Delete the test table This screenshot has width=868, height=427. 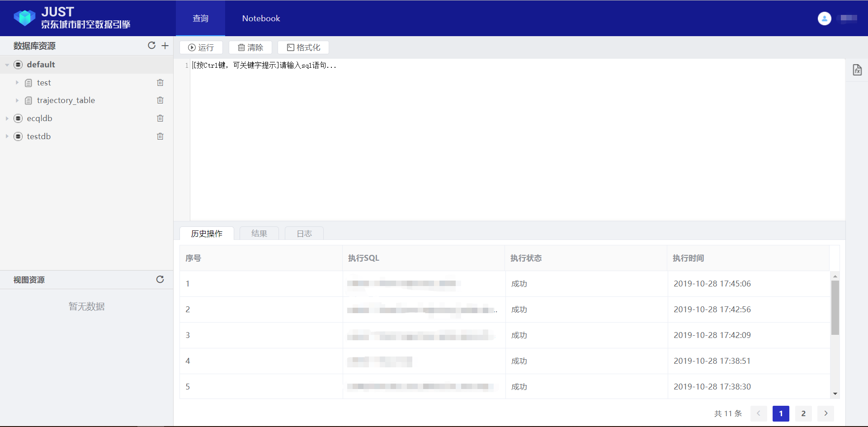pos(160,83)
